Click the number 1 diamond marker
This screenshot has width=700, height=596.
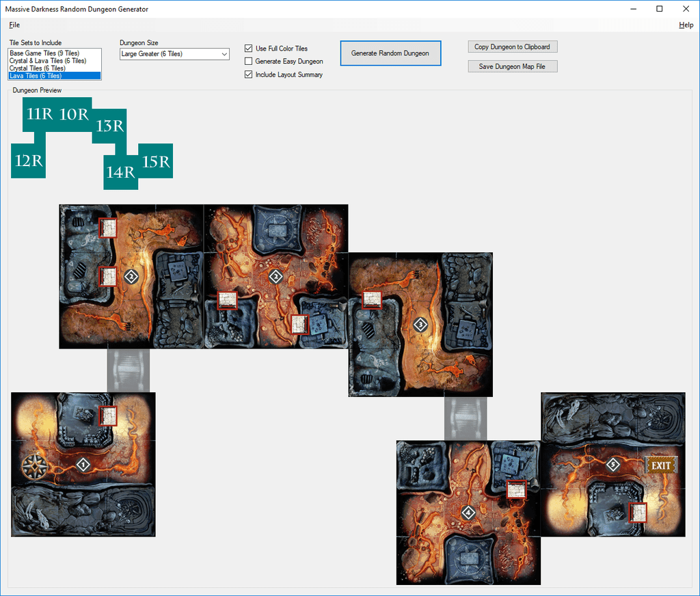tap(83, 465)
